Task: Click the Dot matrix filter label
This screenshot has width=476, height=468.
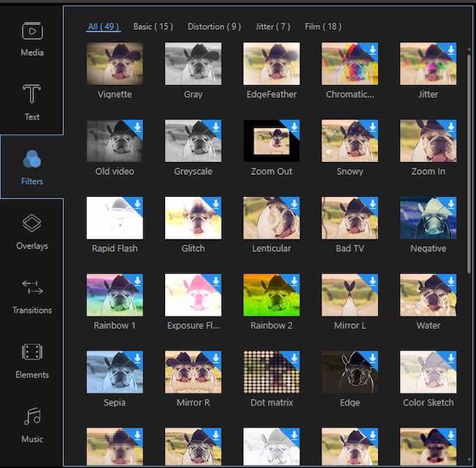Action: (x=271, y=403)
